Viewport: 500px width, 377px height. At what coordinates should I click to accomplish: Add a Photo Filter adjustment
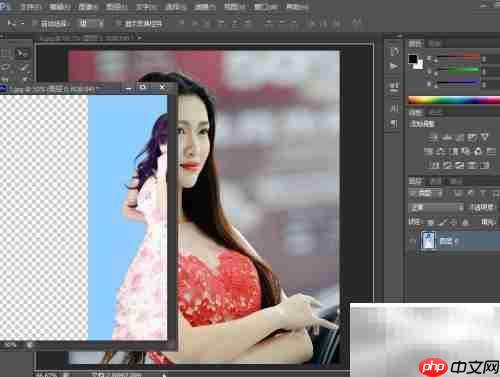466,151
